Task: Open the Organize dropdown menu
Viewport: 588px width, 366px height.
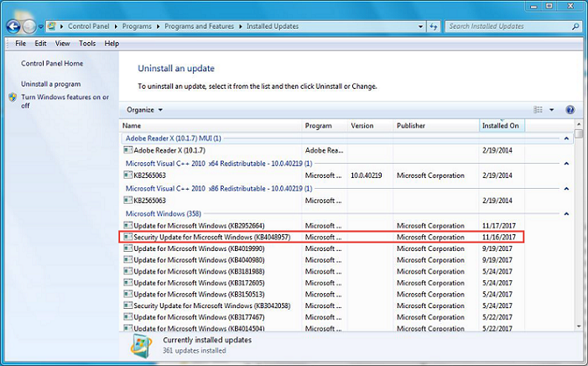Action: (144, 110)
